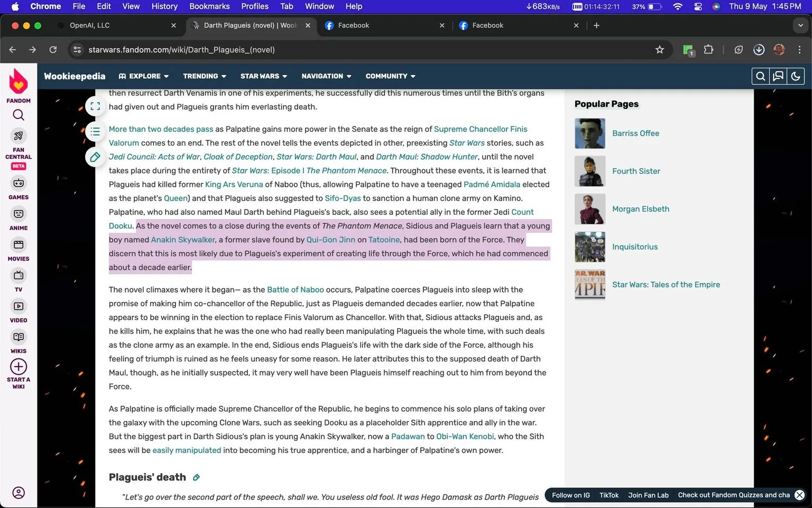812x508 pixels.
Task: Follow the Anakin Skywalker link
Action: [x=183, y=239]
